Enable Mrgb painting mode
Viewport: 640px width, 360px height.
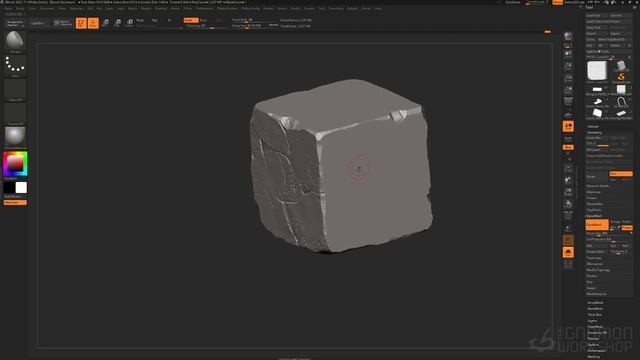coord(140,20)
